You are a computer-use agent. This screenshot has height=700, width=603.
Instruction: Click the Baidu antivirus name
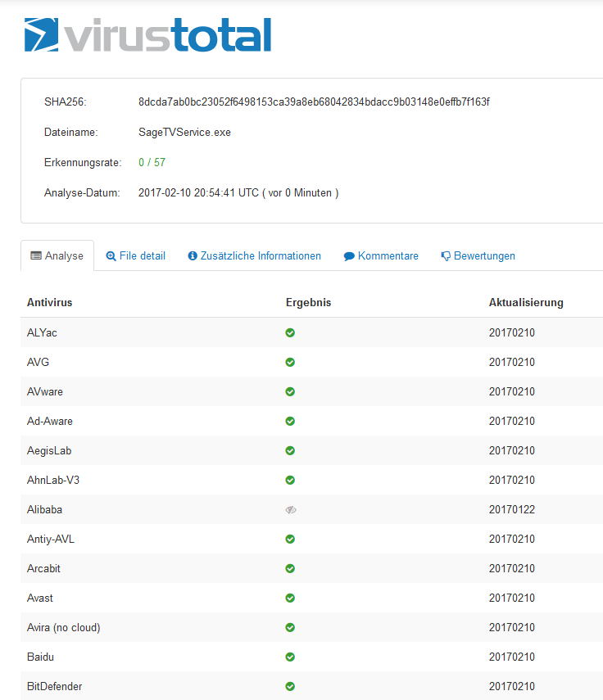[x=40, y=657]
